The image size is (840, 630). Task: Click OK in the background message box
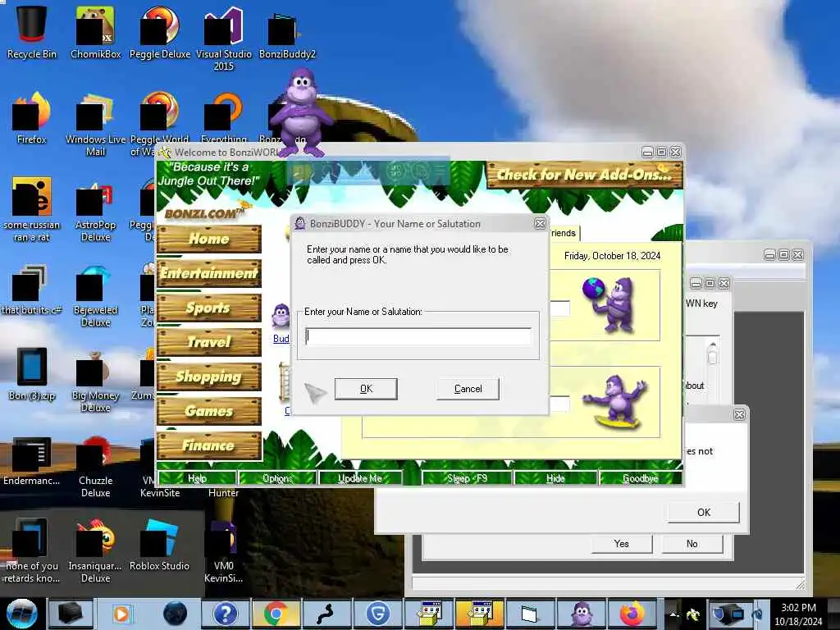point(703,512)
